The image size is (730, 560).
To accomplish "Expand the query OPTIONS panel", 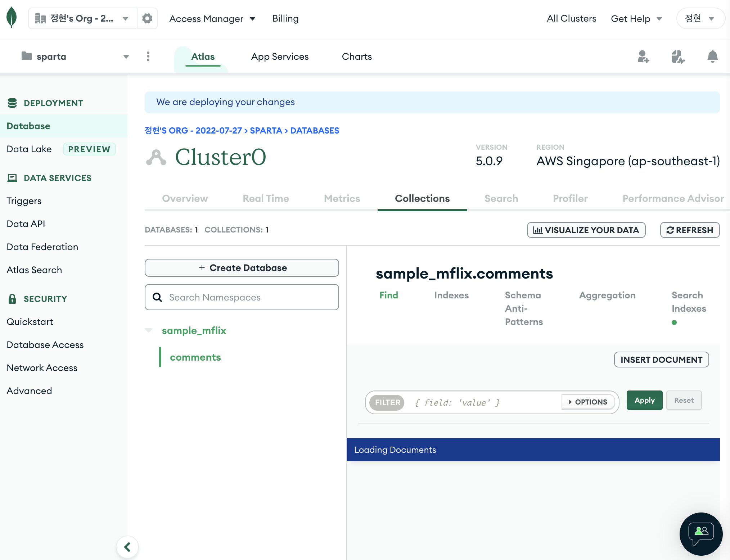I will point(588,402).
